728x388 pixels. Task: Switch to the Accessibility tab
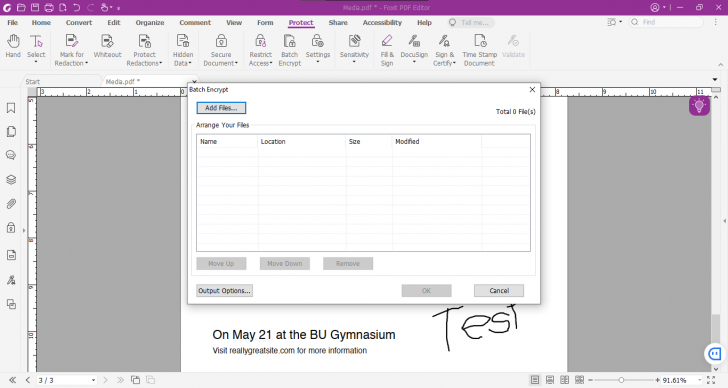[x=382, y=22]
